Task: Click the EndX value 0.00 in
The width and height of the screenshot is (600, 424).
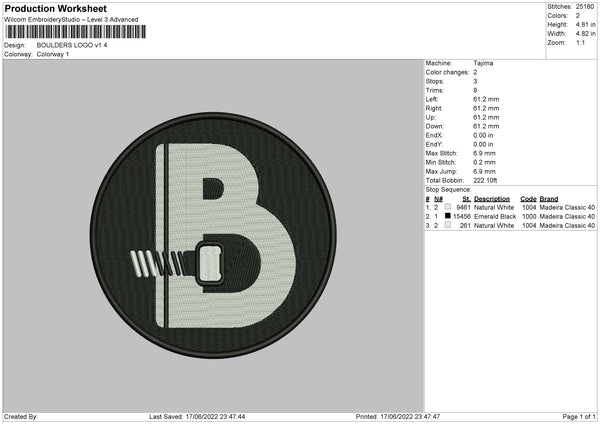Action: (483, 135)
